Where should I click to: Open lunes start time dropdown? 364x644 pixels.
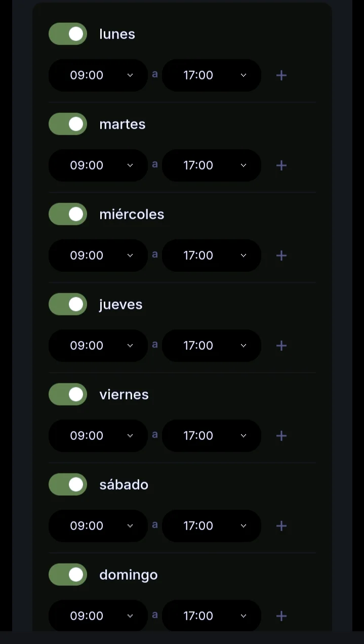tap(98, 75)
